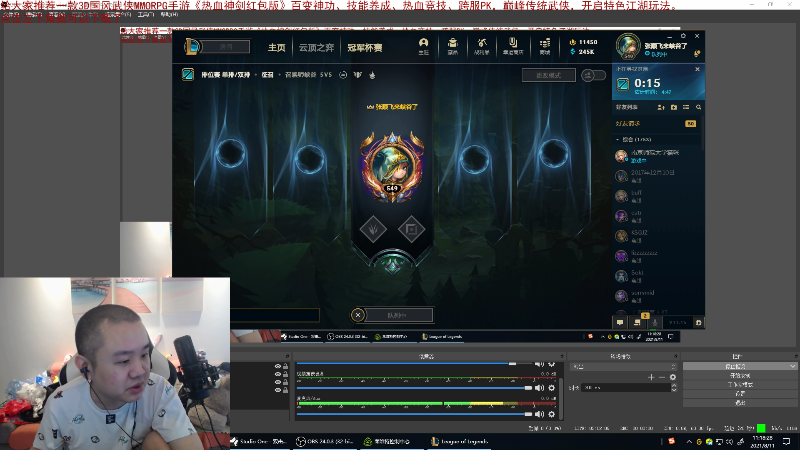Click the first empty invite slot on left
Image resolution: width=800 pixels, height=450 pixels.
point(231,153)
